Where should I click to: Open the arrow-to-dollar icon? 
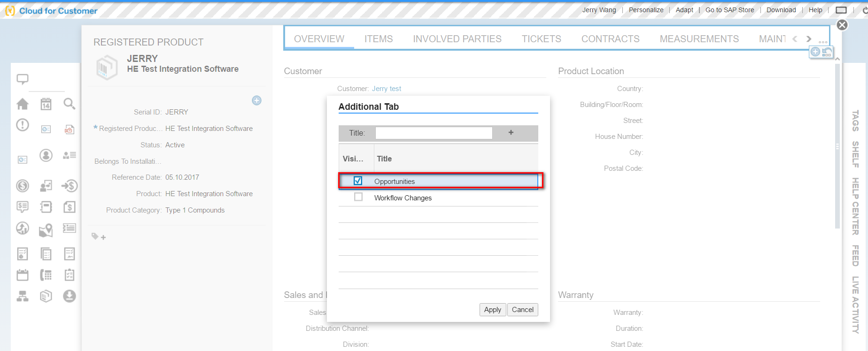[70, 186]
